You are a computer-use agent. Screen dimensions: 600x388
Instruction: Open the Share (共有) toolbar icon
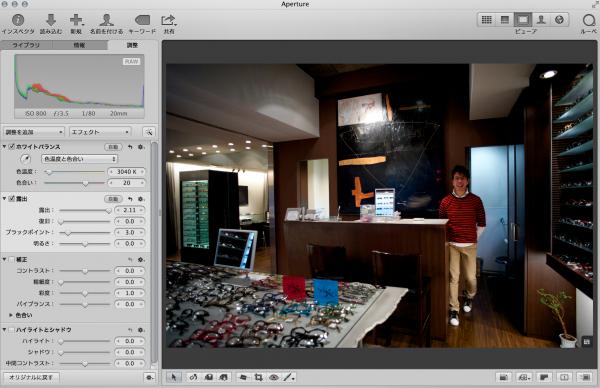point(168,20)
